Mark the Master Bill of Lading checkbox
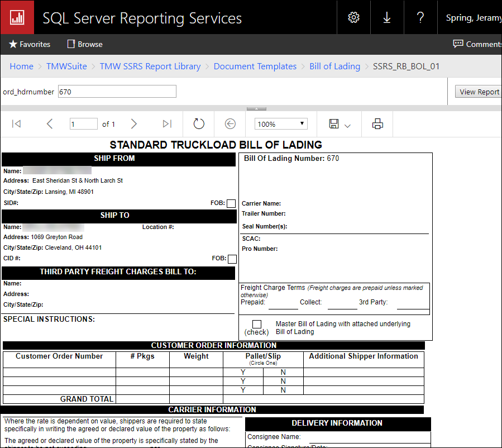The width and height of the screenshot is (502, 448). click(x=256, y=324)
